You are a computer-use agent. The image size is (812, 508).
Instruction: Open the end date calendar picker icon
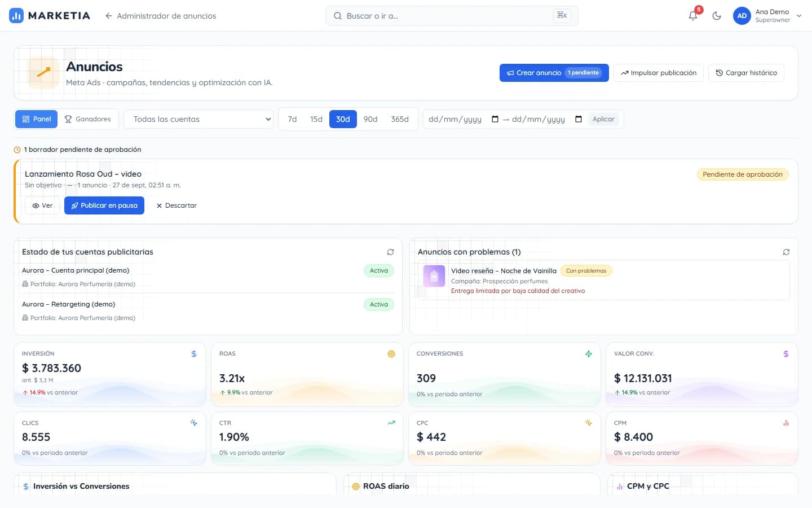[x=579, y=119]
